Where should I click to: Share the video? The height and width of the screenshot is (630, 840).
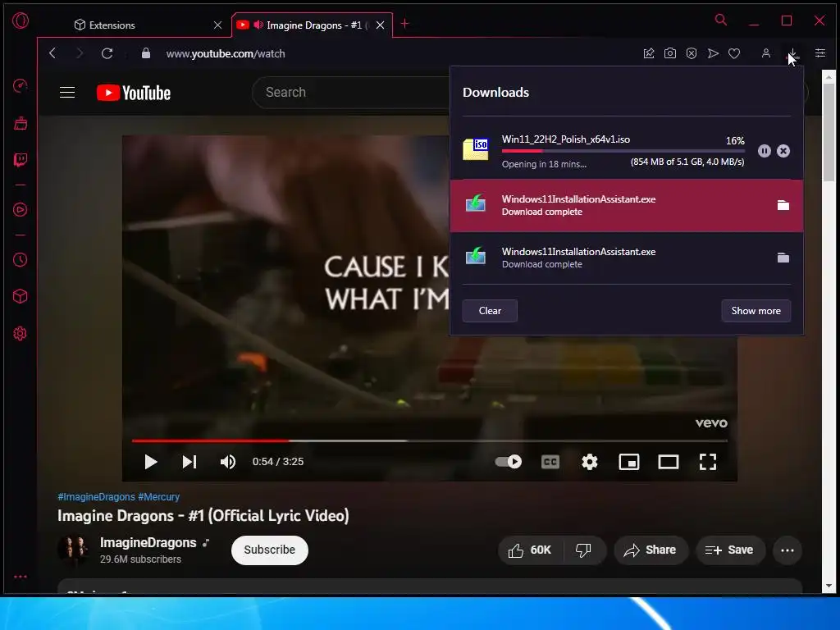pos(651,550)
